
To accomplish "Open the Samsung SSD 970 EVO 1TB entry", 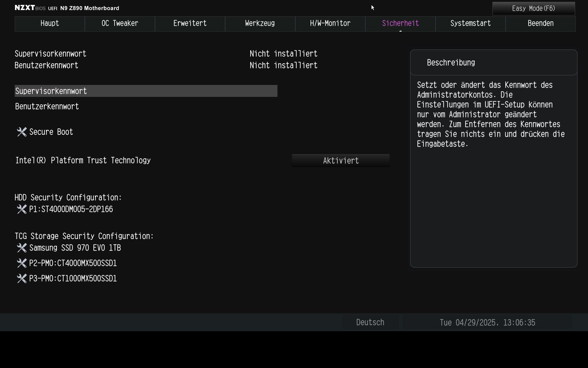I will pos(75,248).
